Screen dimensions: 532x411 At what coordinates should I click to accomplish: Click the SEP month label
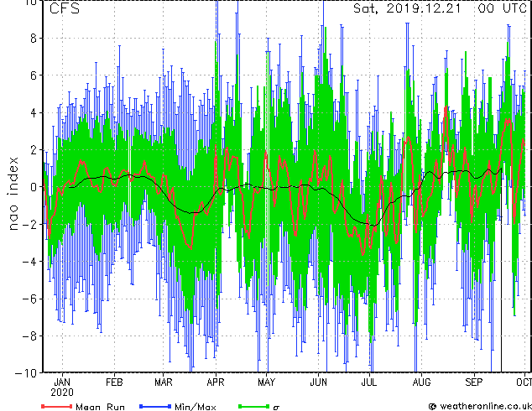click(474, 382)
